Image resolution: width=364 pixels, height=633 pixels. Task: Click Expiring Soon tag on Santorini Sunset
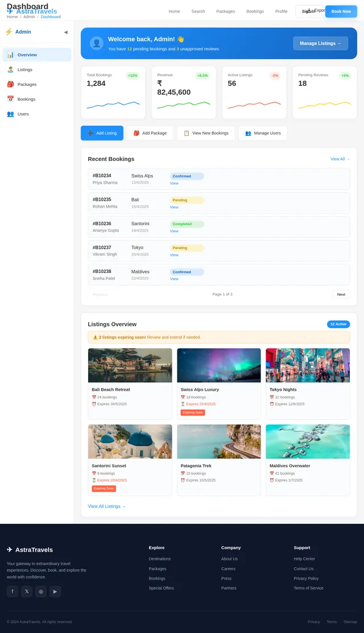tap(104, 489)
